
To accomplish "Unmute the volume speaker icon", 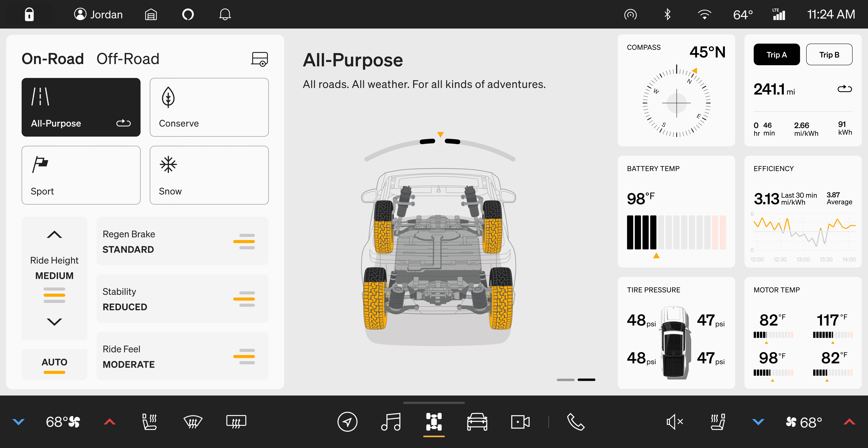I will pos(675,421).
